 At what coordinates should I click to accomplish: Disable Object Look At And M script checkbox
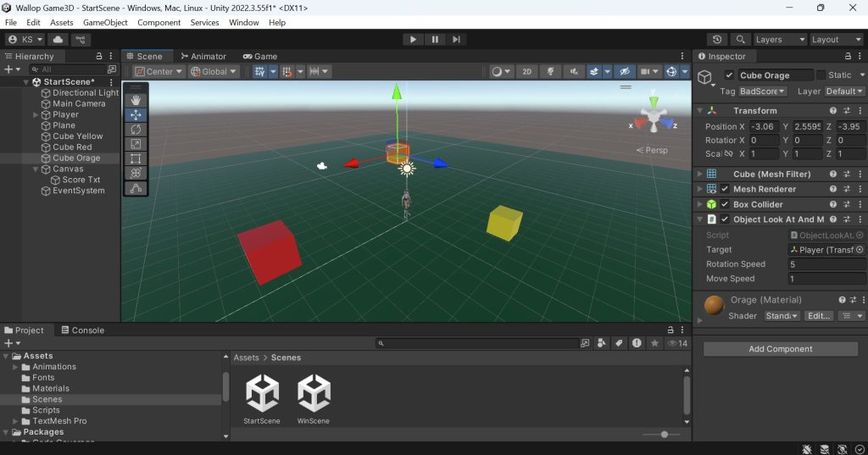[x=725, y=219]
